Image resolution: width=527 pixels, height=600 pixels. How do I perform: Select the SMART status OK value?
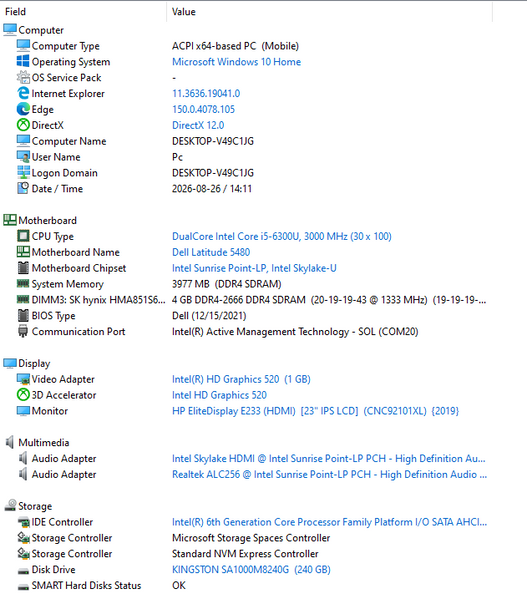coord(179,585)
